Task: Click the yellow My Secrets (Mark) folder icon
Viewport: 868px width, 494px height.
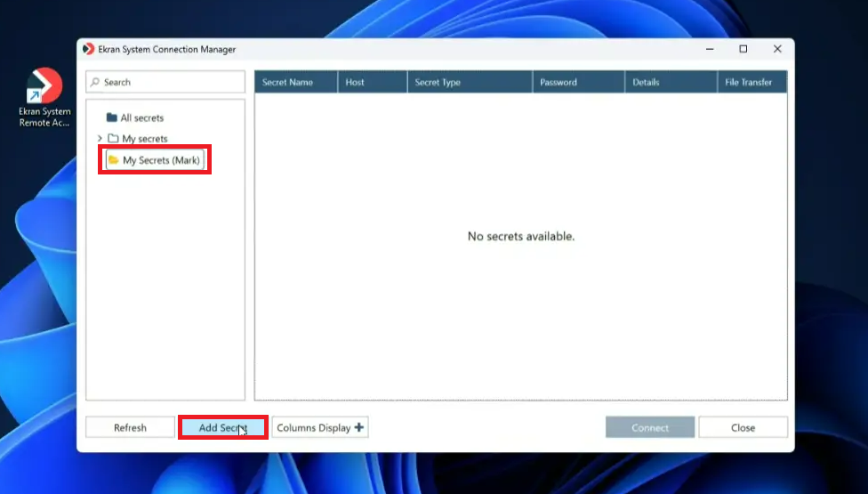Action: [114, 160]
